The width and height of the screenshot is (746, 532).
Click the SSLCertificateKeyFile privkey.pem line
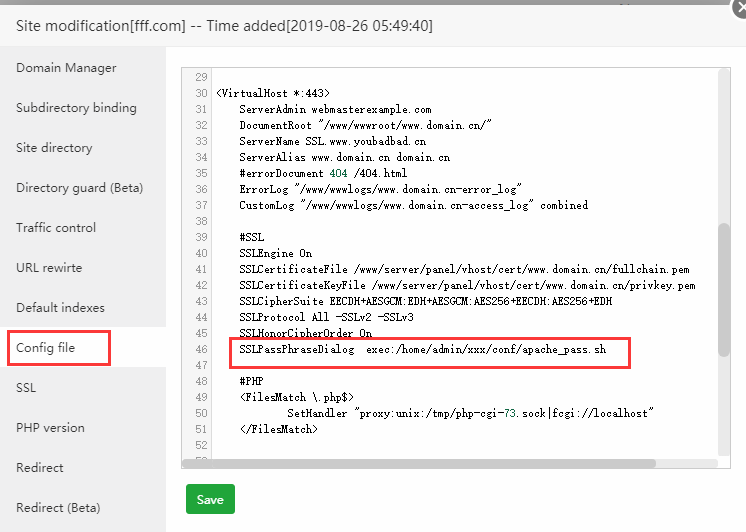coord(467,286)
